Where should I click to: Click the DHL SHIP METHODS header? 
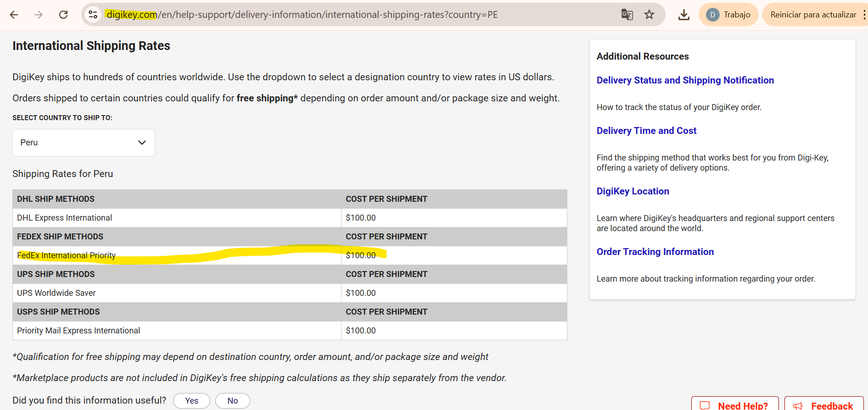(x=56, y=199)
